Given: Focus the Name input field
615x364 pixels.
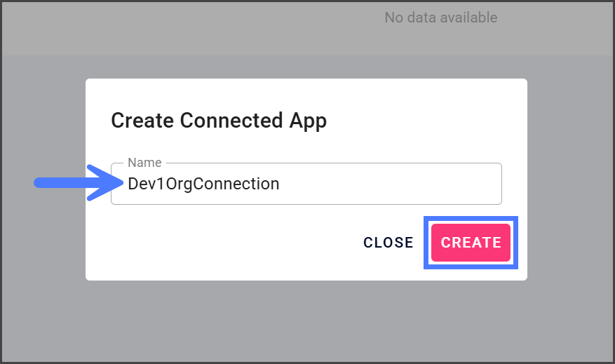Looking at the screenshot, I should tap(306, 184).
